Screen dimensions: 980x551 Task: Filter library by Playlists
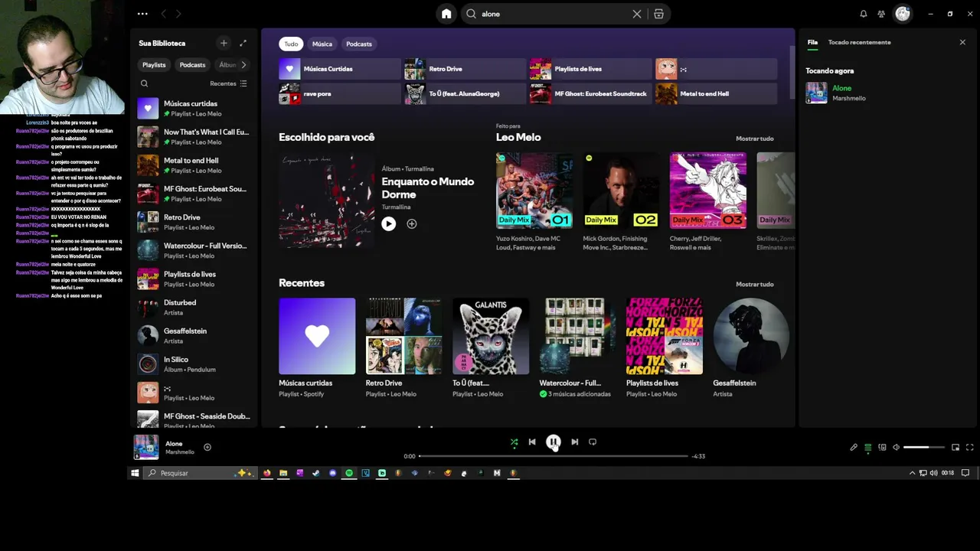154,65
